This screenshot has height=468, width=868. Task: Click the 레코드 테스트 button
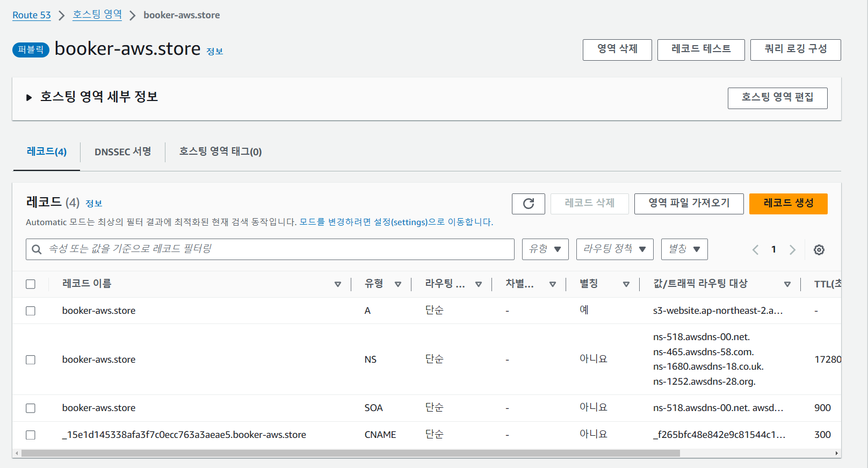click(x=701, y=50)
